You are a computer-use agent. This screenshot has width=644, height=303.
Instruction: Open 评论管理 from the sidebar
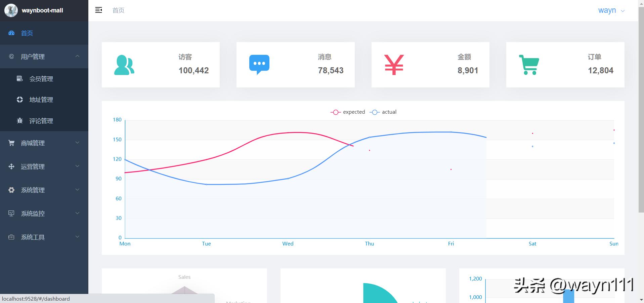click(x=41, y=121)
